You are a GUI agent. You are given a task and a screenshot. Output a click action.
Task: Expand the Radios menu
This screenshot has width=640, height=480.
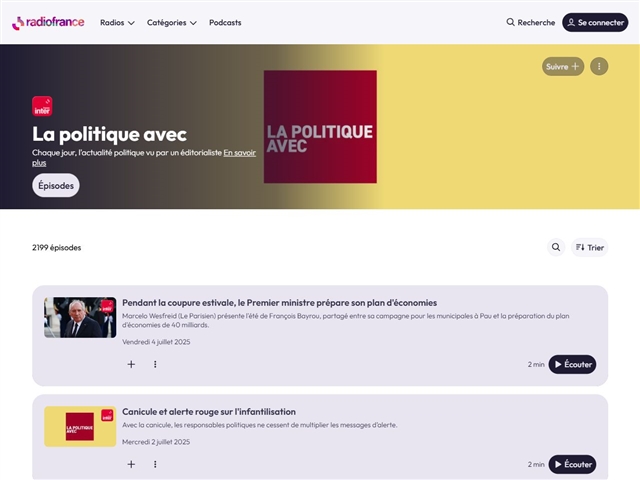coord(117,23)
